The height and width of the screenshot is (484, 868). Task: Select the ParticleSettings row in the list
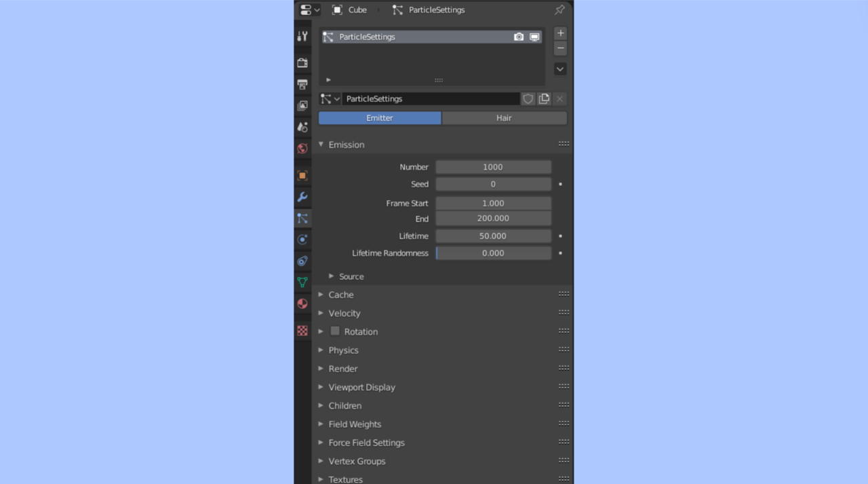pos(431,37)
